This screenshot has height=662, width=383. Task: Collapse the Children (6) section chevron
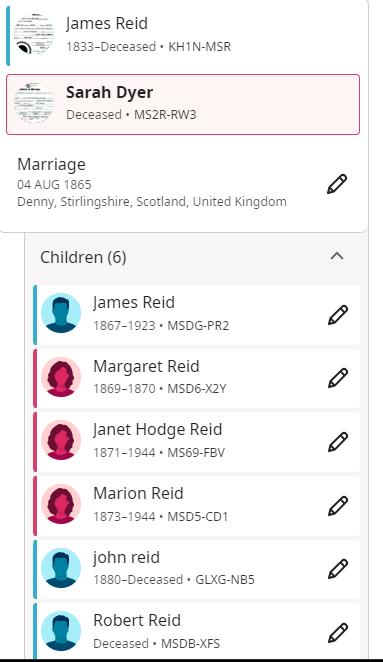pos(337,256)
